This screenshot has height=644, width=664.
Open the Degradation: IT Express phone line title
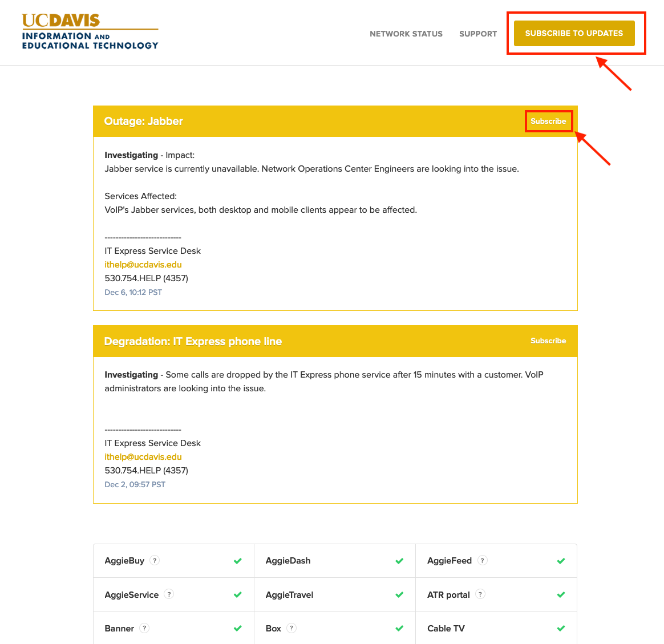coord(193,341)
